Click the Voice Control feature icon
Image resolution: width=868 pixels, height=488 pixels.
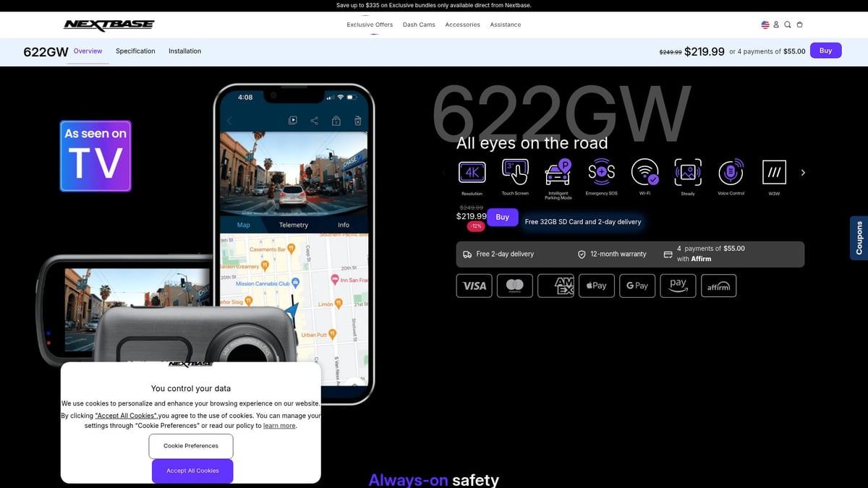coord(731,172)
